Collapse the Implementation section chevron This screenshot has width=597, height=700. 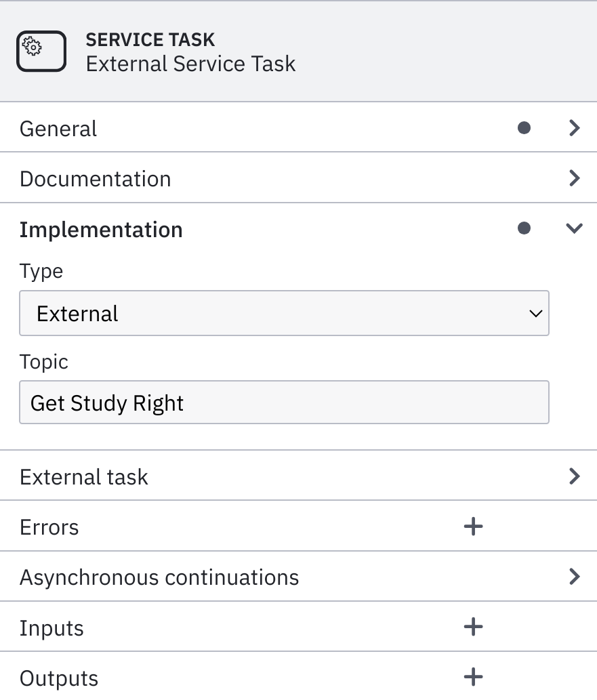pos(574,228)
